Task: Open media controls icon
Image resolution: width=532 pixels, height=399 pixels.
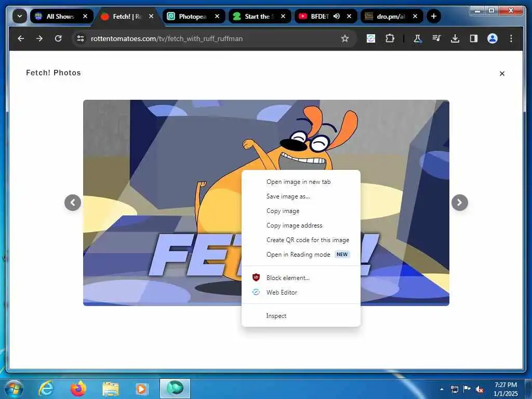Action: tap(436, 38)
